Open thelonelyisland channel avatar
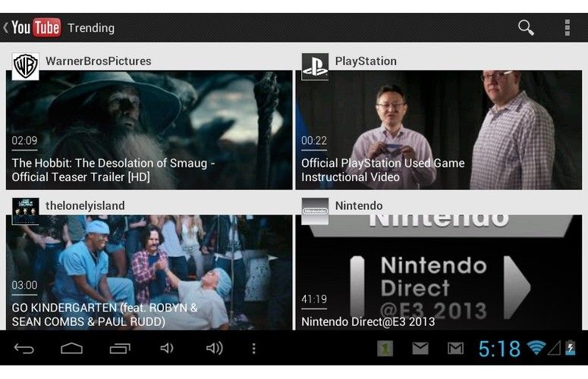This screenshot has width=588, height=379. coord(26,211)
